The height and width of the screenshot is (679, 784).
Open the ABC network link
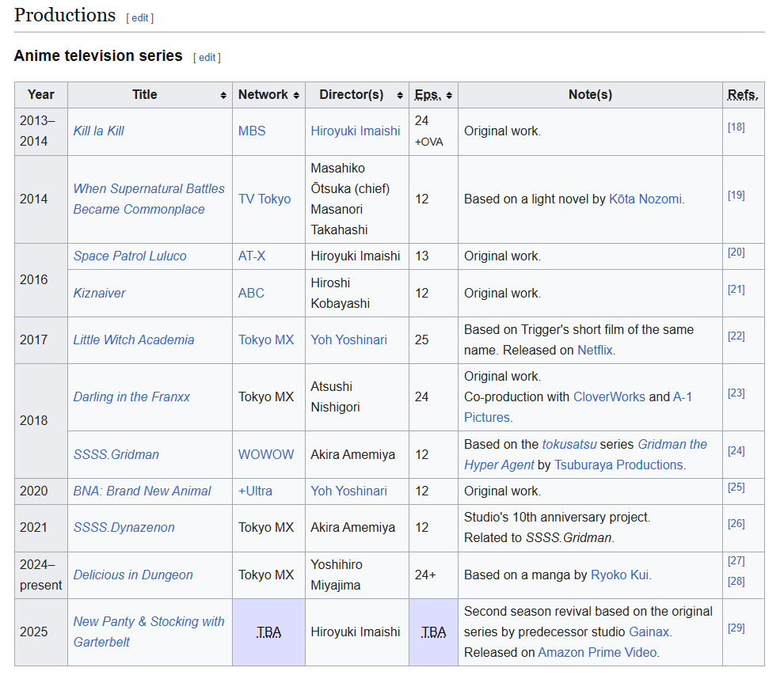pos(251,293)
